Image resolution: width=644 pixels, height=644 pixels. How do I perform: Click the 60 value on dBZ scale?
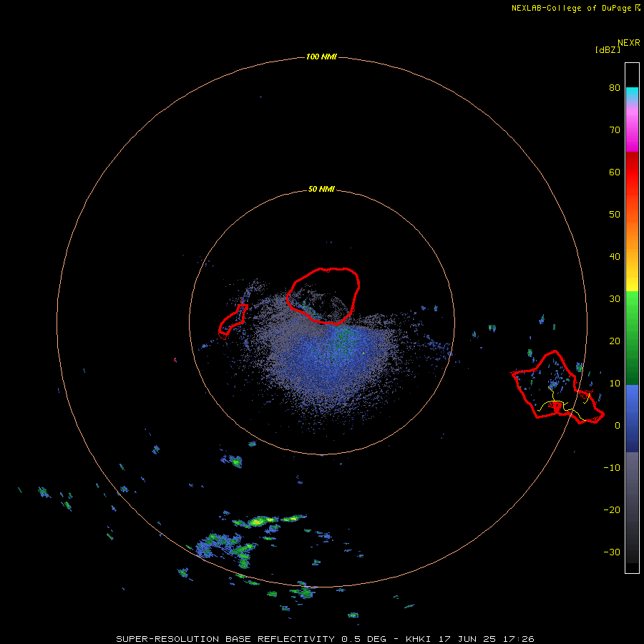(x=615, y=172)
